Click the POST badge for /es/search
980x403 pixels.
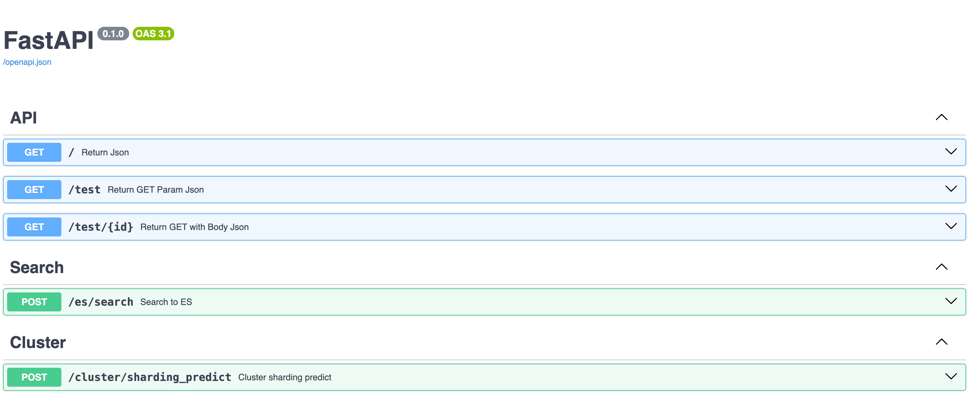coord(34,302)
